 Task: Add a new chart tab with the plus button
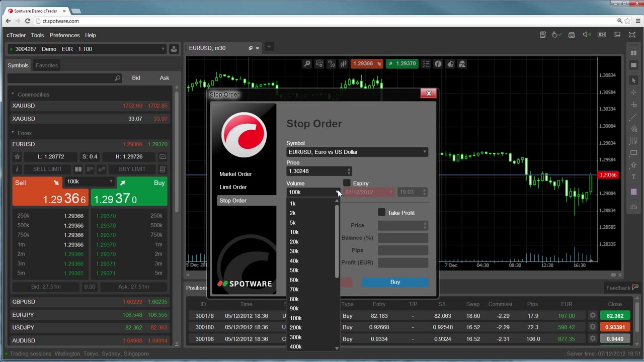tap(269, 47)
